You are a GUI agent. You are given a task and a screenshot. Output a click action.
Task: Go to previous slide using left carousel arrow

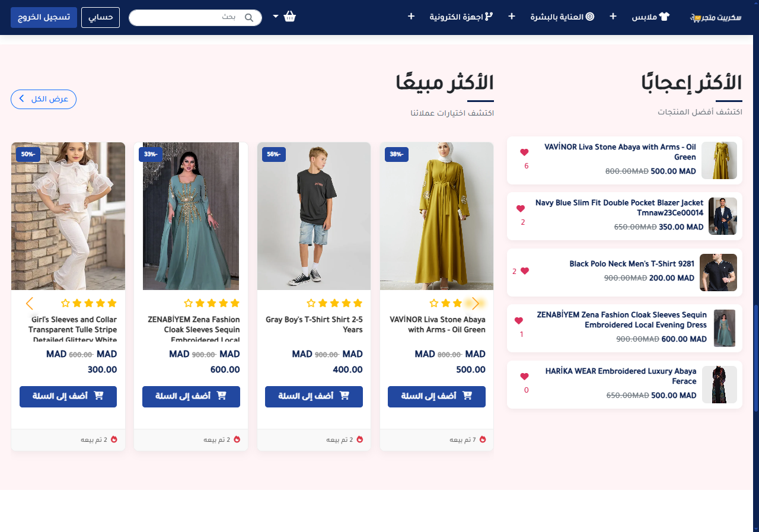tap(30, 304)
